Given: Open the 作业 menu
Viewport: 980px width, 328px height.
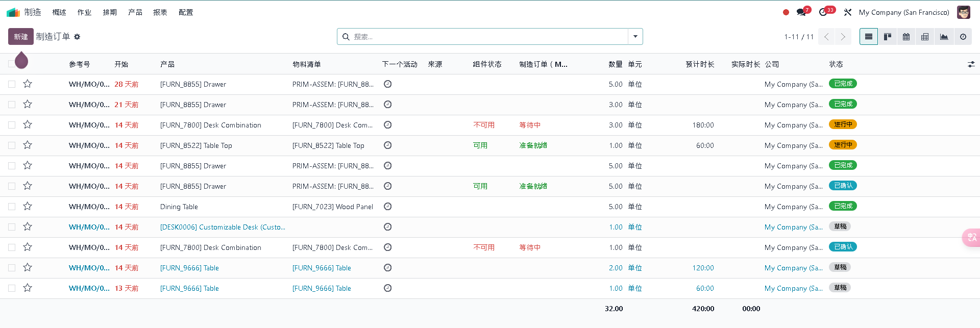Looking at the screenshot, I should (84, 12).
